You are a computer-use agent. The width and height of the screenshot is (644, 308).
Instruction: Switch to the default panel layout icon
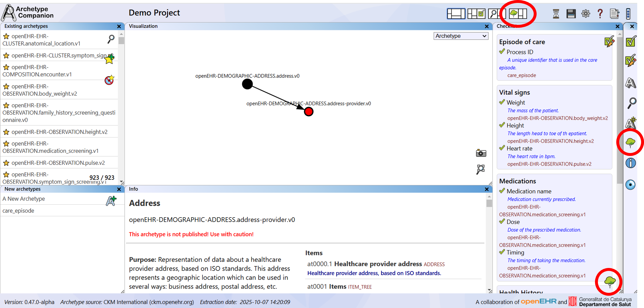tap(456, 14)
